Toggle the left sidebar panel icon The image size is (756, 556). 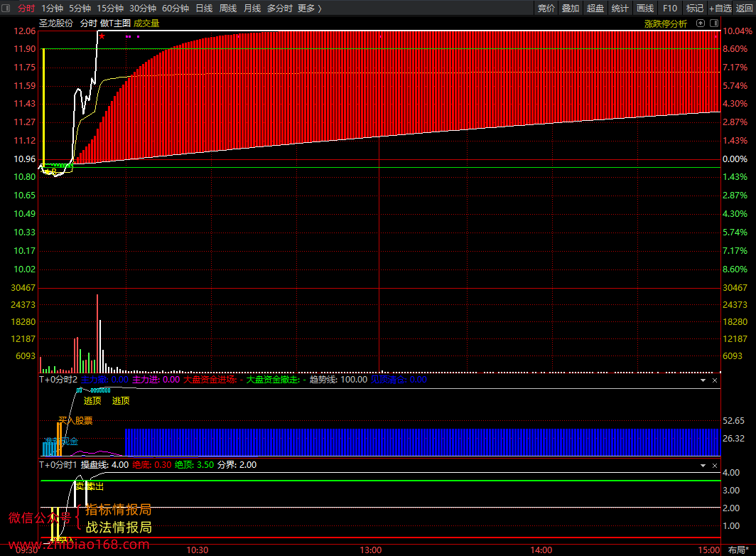pos(6,9)
